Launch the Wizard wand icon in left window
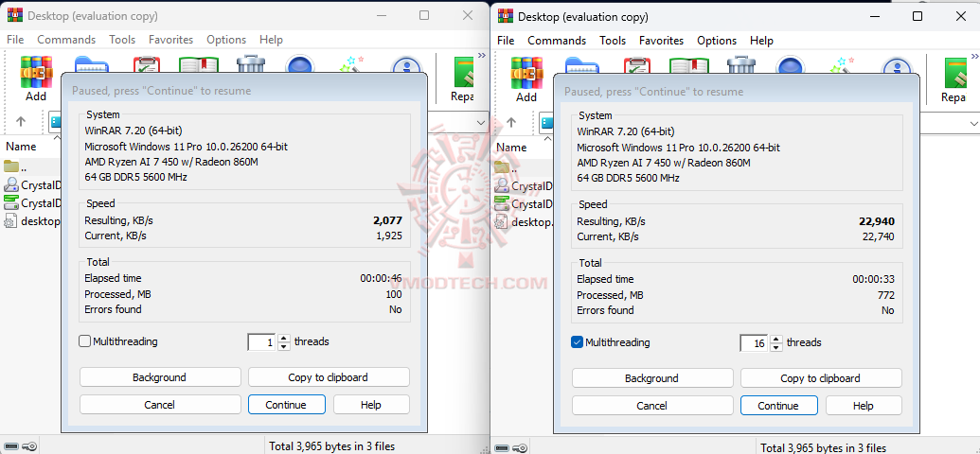 [x=352, y=63]
